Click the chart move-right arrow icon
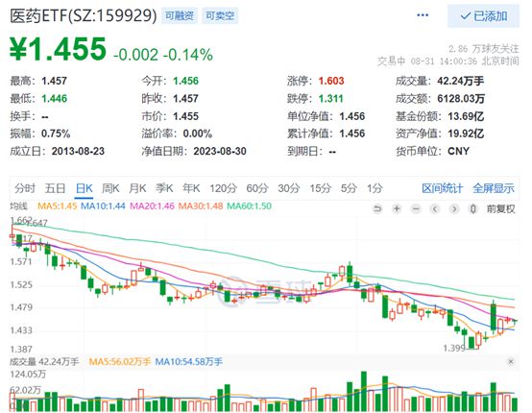Viewport: 532px width, 413px height. [454, 208]
